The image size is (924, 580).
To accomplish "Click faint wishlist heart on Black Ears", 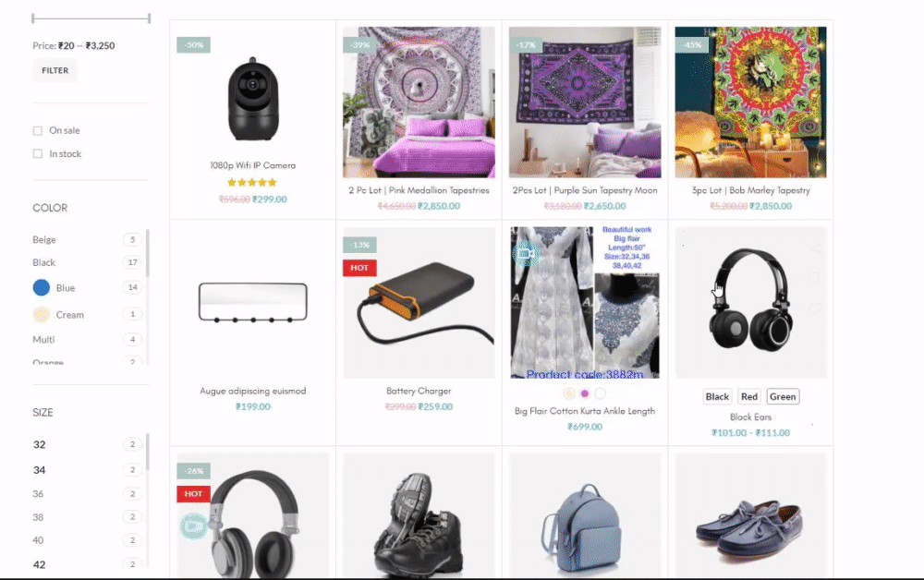I will click(x=815, y=308).
